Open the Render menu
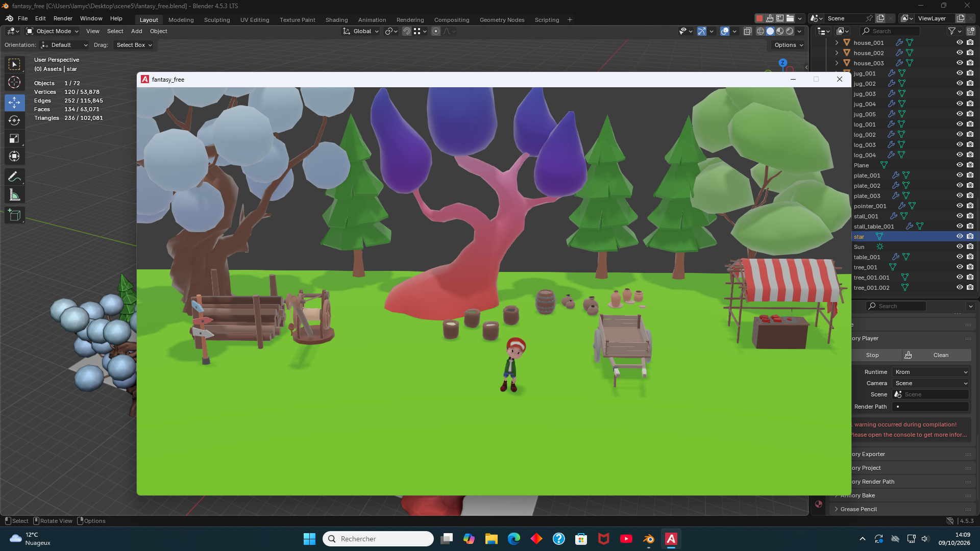 [63, 18]
